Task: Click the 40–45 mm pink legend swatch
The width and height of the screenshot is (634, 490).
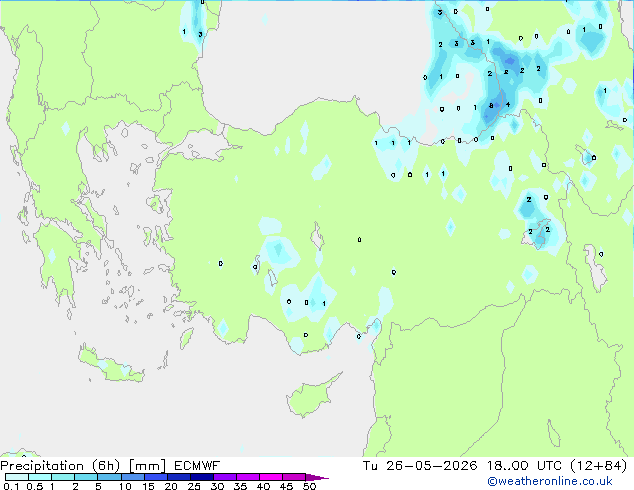Action: (271, 477)
